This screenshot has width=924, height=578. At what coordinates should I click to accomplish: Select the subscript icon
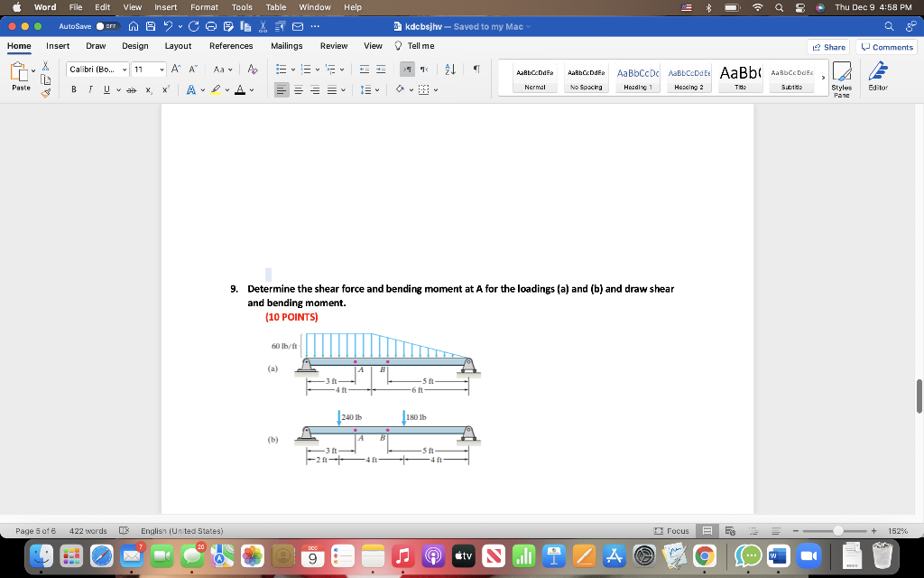coord(149,89)
